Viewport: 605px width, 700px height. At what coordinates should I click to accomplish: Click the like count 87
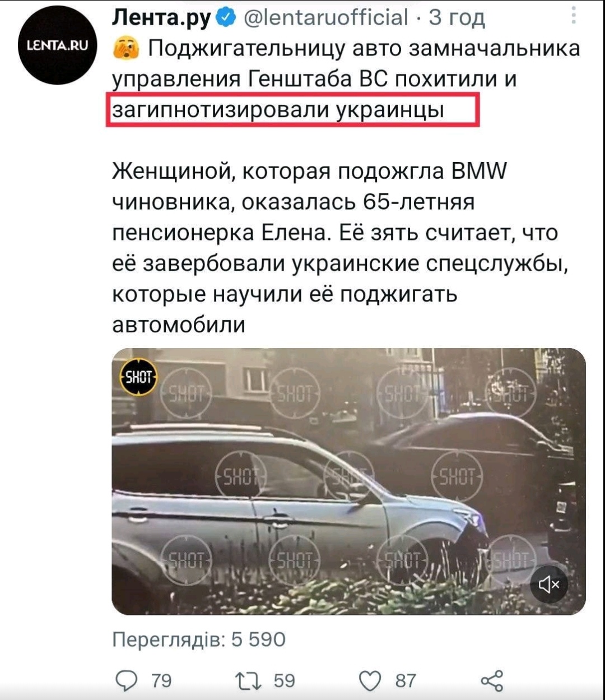[406, 680]
